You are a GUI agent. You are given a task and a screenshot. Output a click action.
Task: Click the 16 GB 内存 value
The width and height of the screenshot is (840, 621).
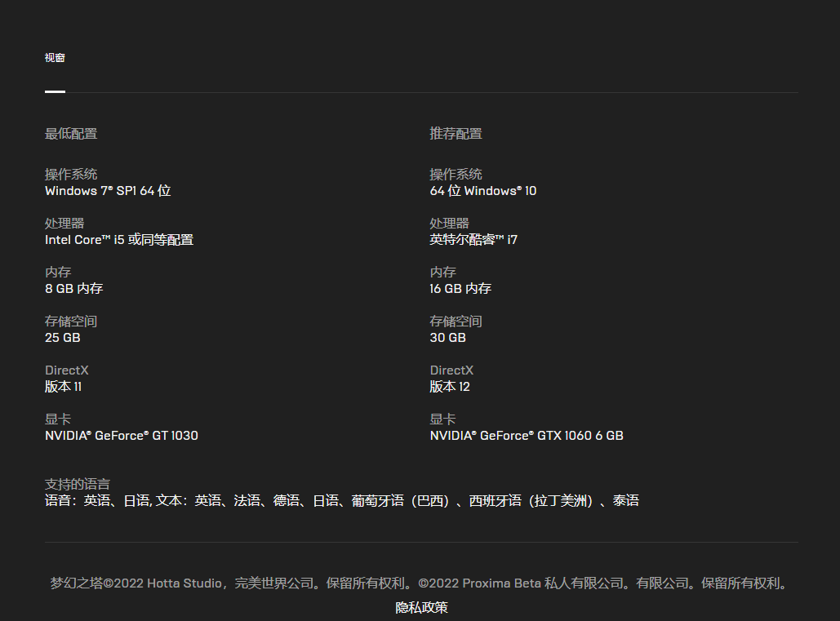click(x=460, y=289)
